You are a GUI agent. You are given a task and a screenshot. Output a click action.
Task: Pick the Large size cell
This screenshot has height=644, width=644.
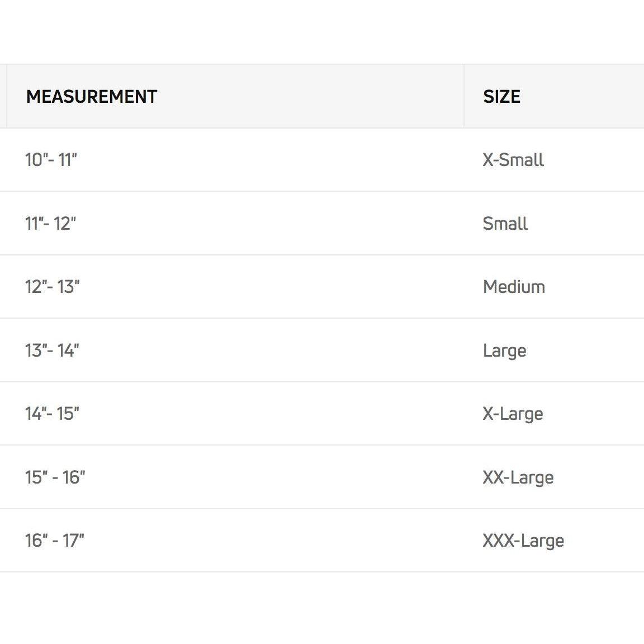coord(504,351)
